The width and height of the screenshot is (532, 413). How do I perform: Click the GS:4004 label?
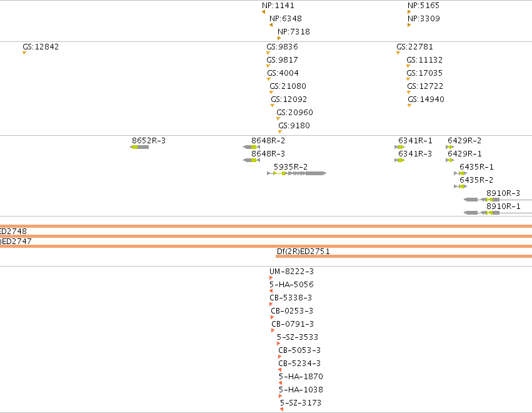click(283, 73)
